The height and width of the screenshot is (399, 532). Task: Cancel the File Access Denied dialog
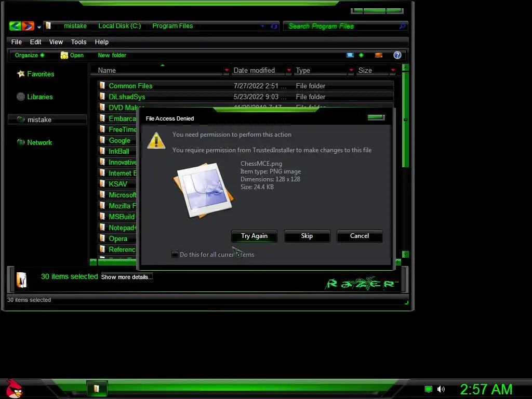coord(360,236)
